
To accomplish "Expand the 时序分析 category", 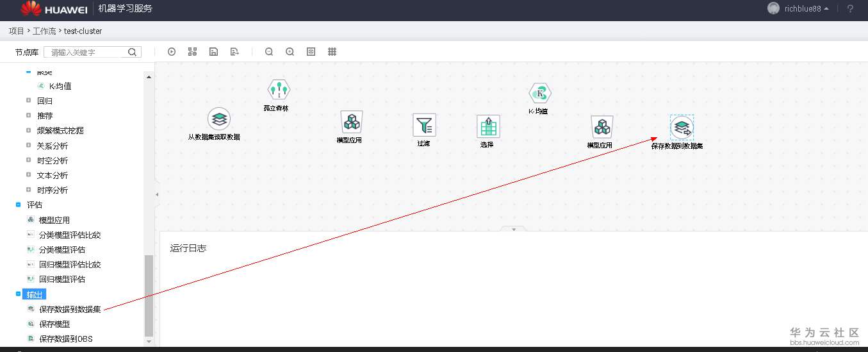I will [28, 190].
